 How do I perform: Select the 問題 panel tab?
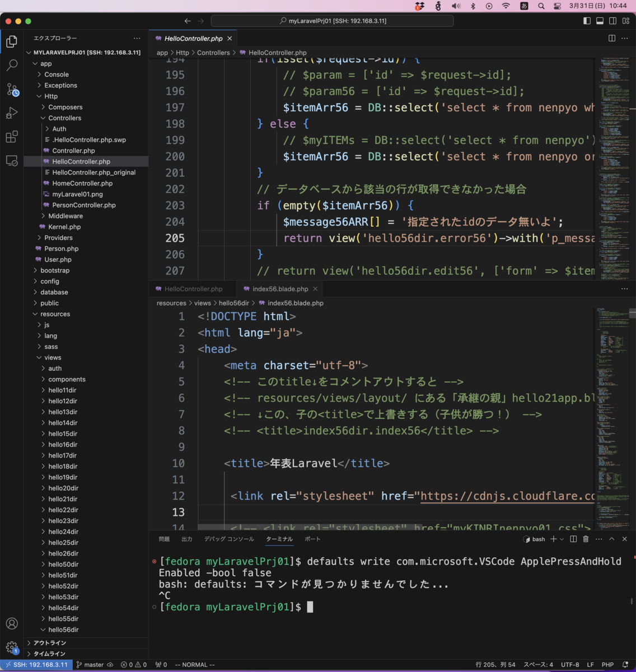[163, 539]
